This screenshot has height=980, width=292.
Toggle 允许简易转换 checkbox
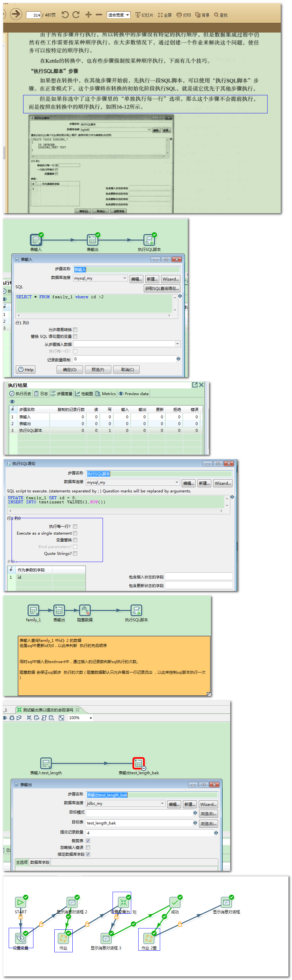(x=75, y=329)
